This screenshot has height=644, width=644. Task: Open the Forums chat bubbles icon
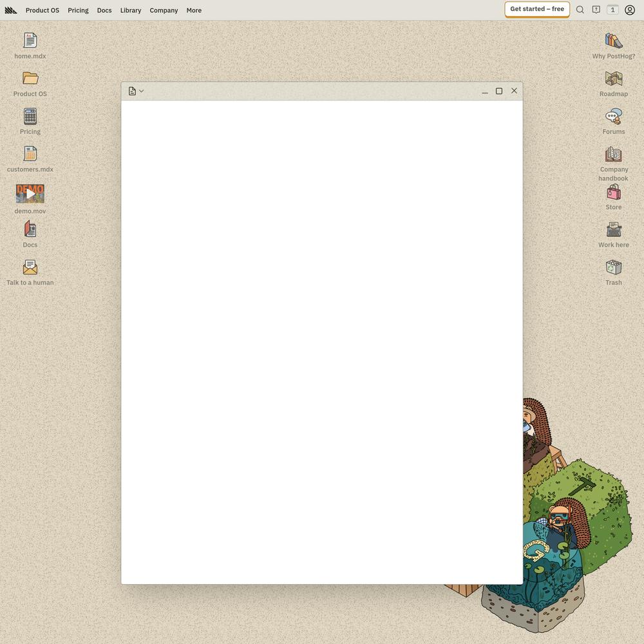click(614, 116)
